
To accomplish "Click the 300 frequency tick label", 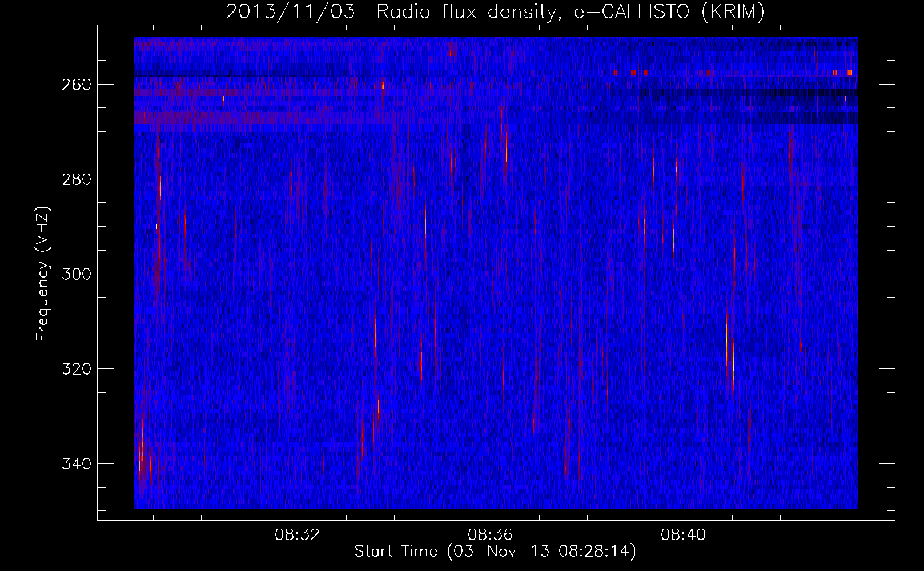I will pyautogui.click(x=76, y=274).
